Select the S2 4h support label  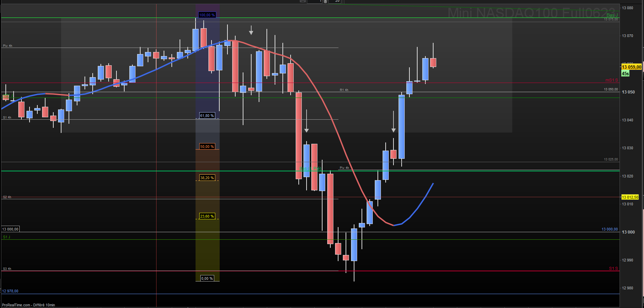[x=7, y=197]
